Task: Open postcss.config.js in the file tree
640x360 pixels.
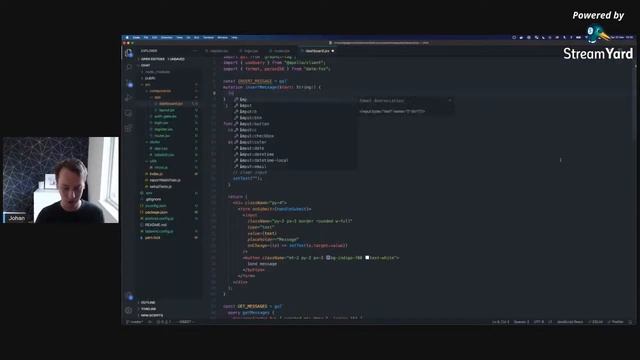Action: [159, 218]
